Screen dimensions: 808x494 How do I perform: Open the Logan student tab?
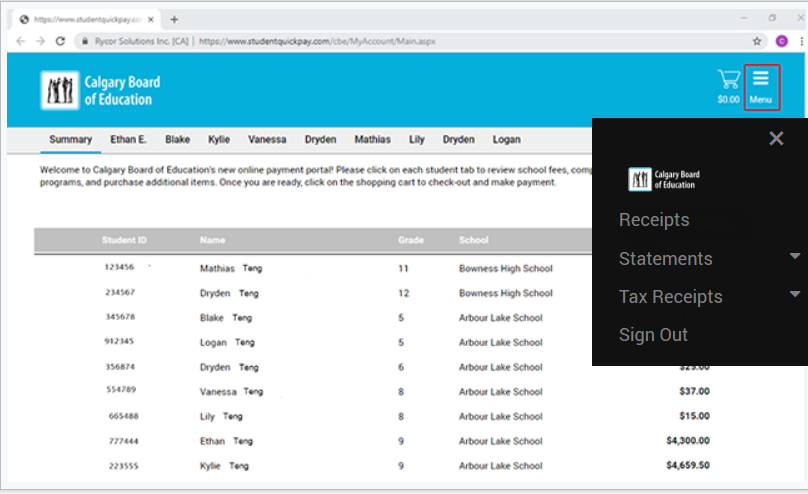(506, 140)
